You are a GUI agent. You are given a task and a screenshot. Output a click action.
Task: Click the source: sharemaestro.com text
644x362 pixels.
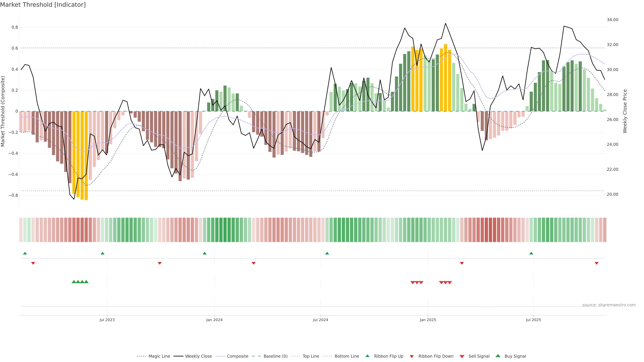(609, 305)
